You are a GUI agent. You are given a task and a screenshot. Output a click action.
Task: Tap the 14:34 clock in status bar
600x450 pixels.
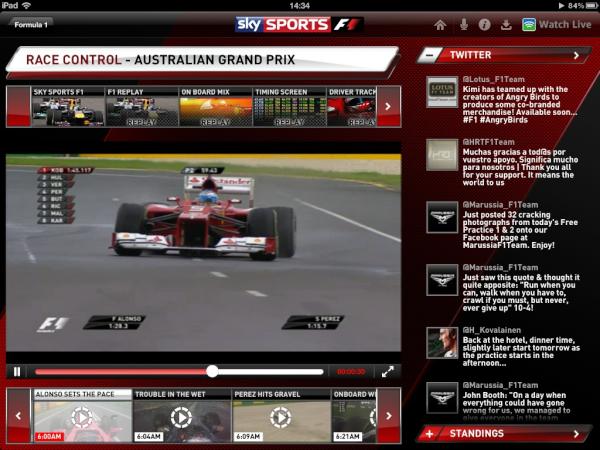point(300,5)
